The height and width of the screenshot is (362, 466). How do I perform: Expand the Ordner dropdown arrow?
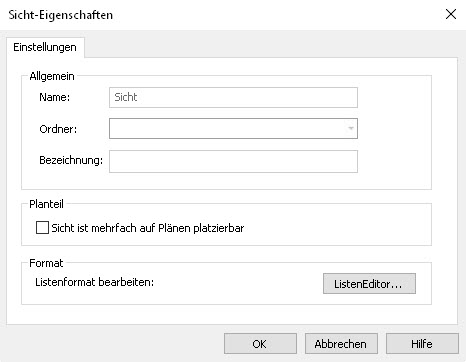pyautogui.click(x=351, y=129)
